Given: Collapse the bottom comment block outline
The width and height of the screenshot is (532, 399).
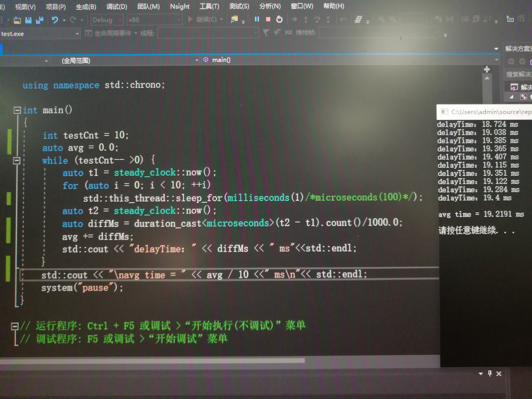Looking at the screenshot, I should (15, 326).
